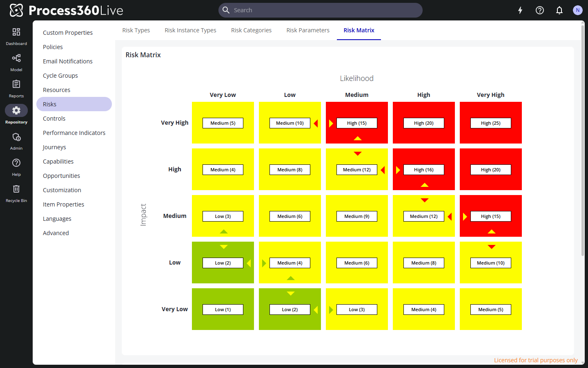Open Performance Indicators
Viewport: 588px width, 368px height.
[74, 133]
